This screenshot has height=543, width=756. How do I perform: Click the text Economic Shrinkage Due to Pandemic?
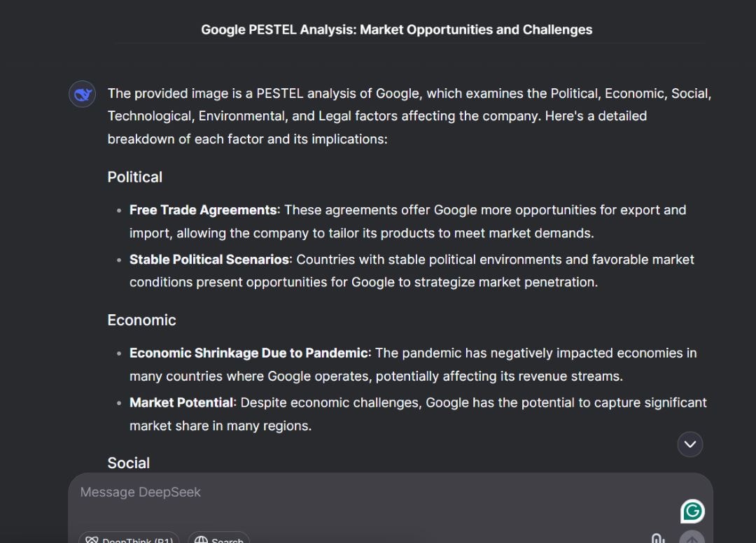click(248, 353)
